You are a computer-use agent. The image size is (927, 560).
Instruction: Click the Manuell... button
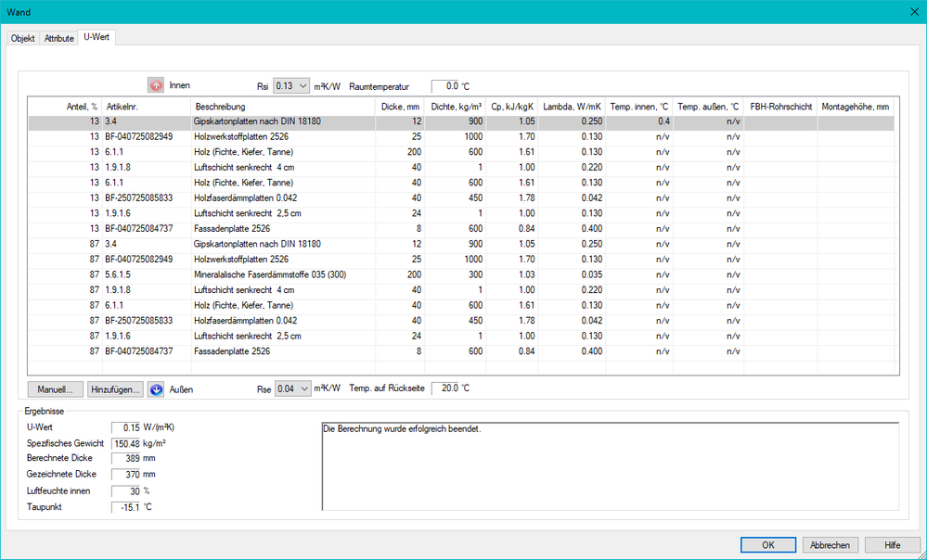56,389
